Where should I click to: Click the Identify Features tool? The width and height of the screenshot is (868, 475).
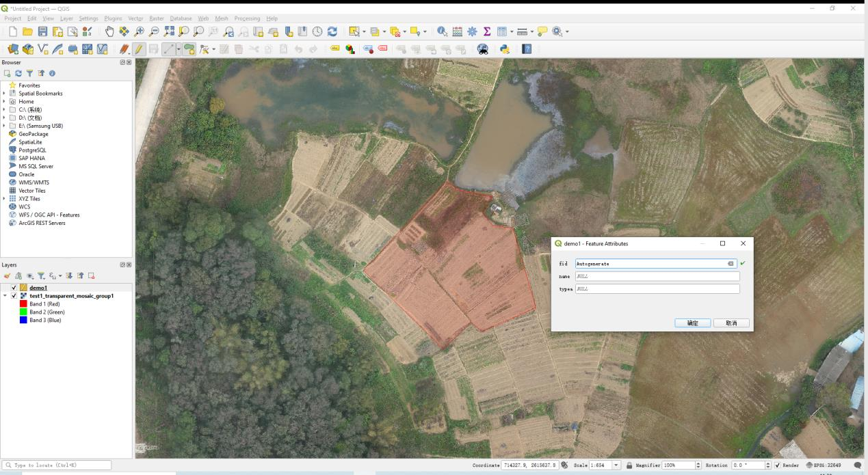(442, 31)
